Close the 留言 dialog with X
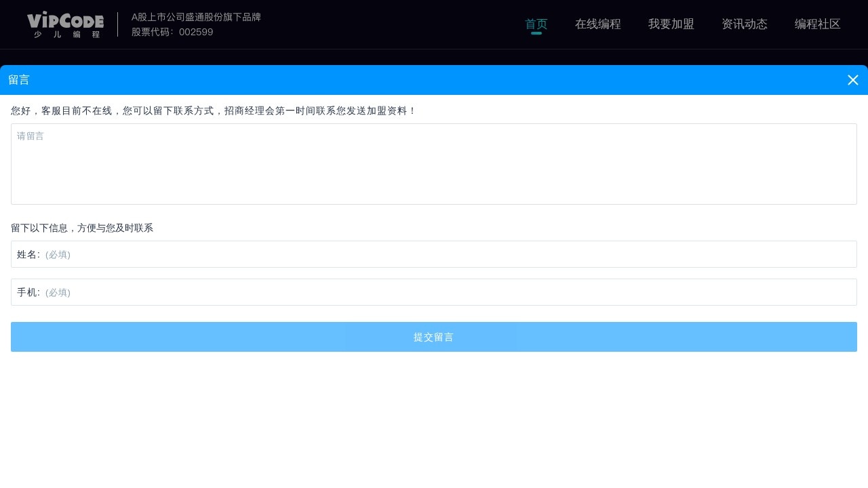 click(x=853, y=80)
